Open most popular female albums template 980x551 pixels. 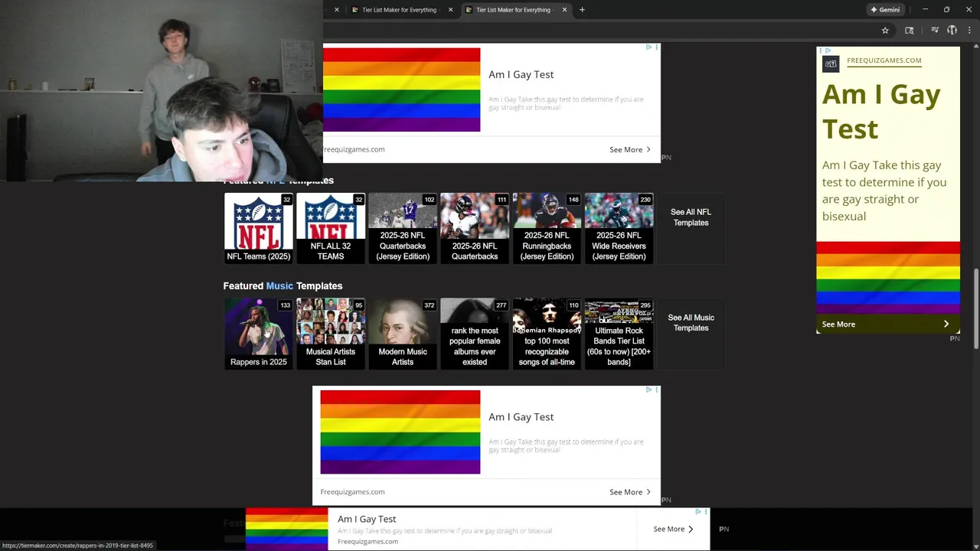coord(475,334)
